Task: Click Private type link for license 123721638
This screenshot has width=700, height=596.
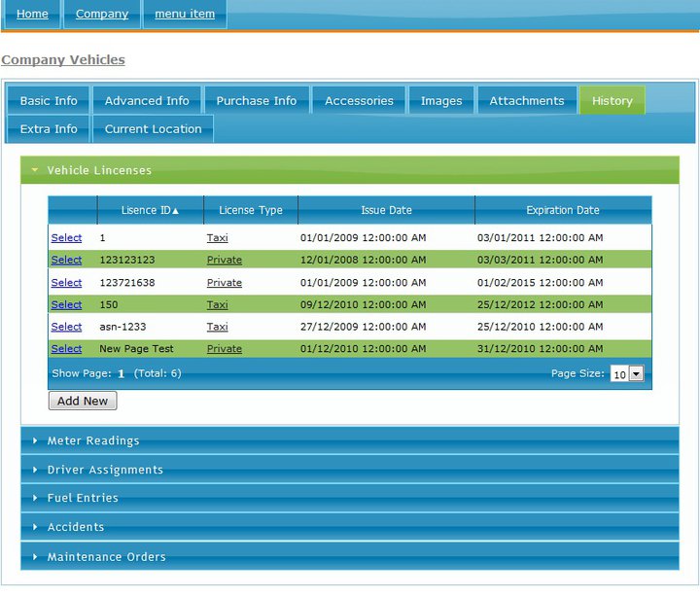Action: click(x=225, y=282)
